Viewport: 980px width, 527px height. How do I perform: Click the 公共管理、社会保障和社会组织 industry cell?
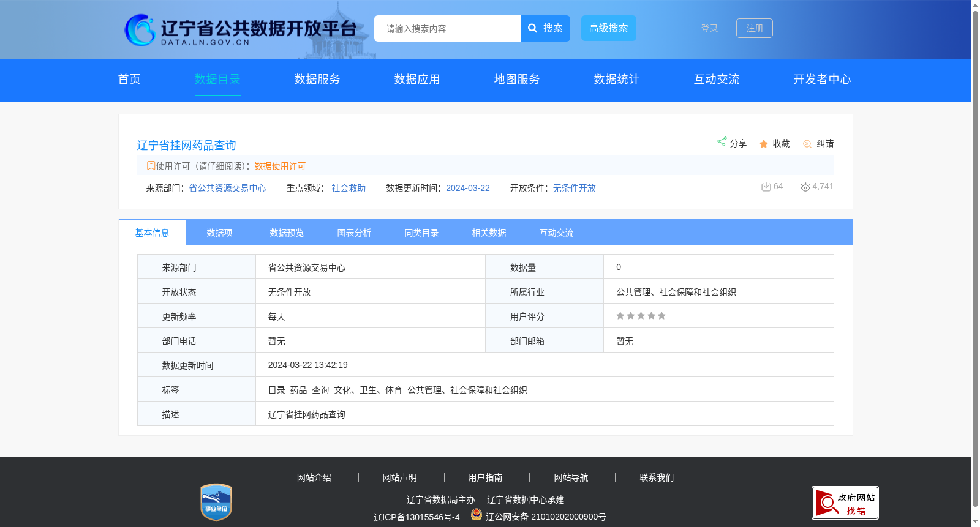click(718, 292)
